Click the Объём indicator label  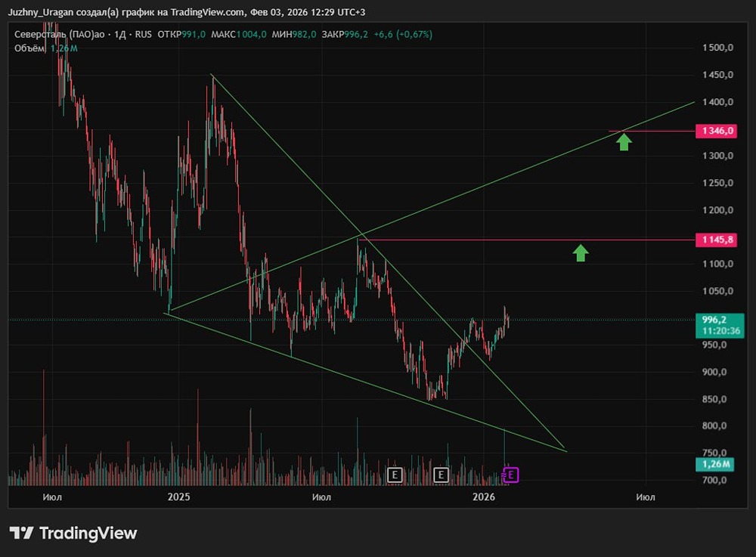pos(29,48)
